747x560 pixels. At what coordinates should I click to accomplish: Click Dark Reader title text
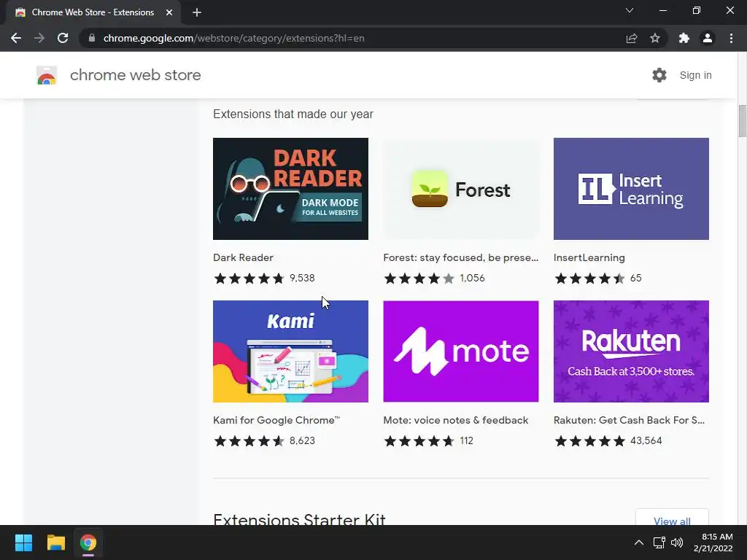(x=243, y=257)
